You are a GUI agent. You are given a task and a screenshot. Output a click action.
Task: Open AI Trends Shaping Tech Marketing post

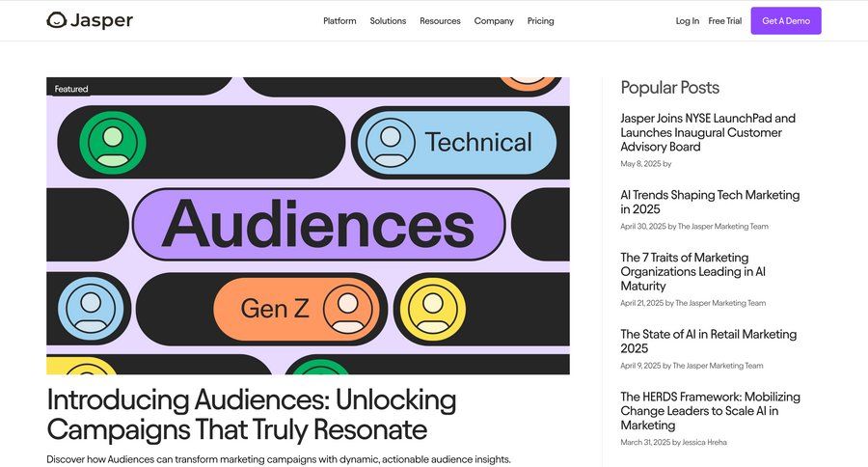pos(710,203)
